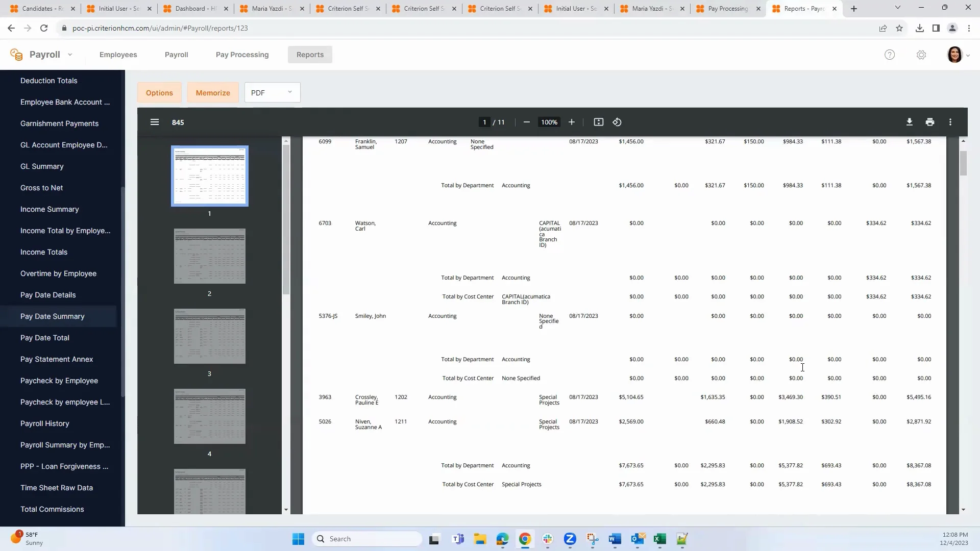
Task: Open the PDF export format dropdown
Action: (273, 92)
